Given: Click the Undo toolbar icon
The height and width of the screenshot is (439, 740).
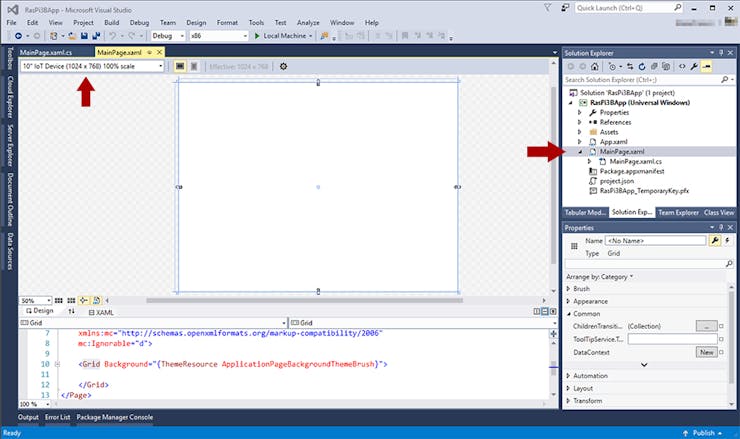Looking at the screenshot, I should coord(112,36).
